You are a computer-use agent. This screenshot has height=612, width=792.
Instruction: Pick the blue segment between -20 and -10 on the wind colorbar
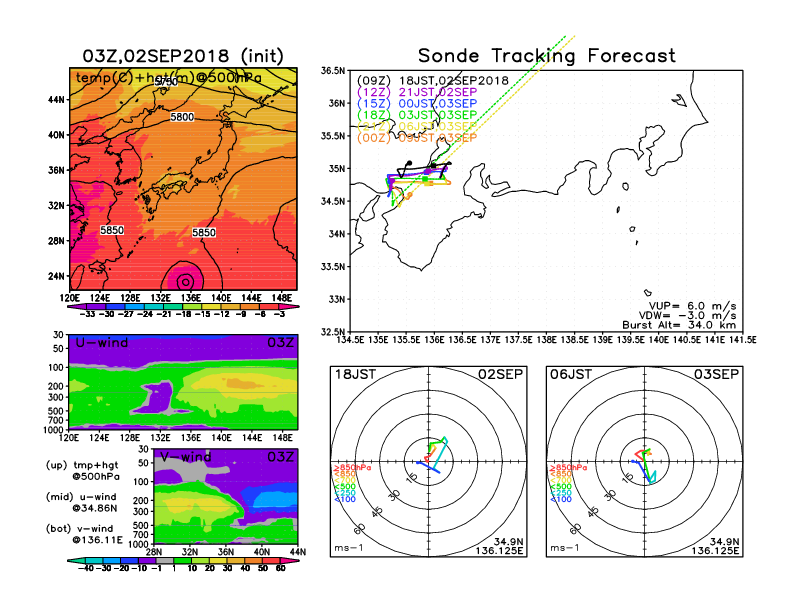pyautogui.click(x=129, y=560)
